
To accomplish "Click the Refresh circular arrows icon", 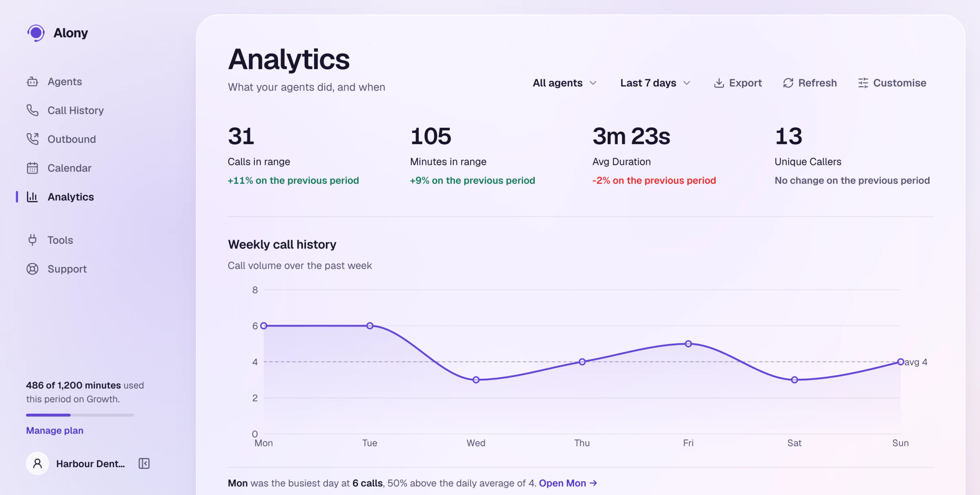I will pyautogui.click(x=788, y=83).
